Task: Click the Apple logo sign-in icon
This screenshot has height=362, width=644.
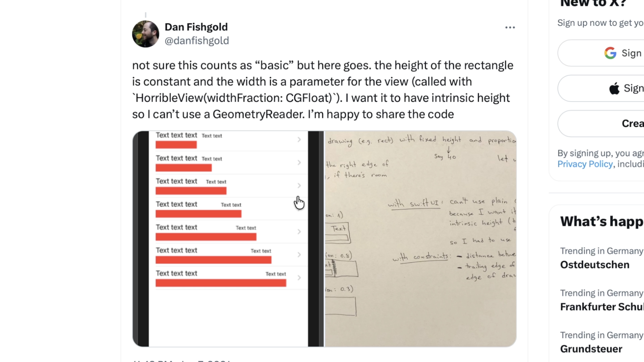Action: 614,88
